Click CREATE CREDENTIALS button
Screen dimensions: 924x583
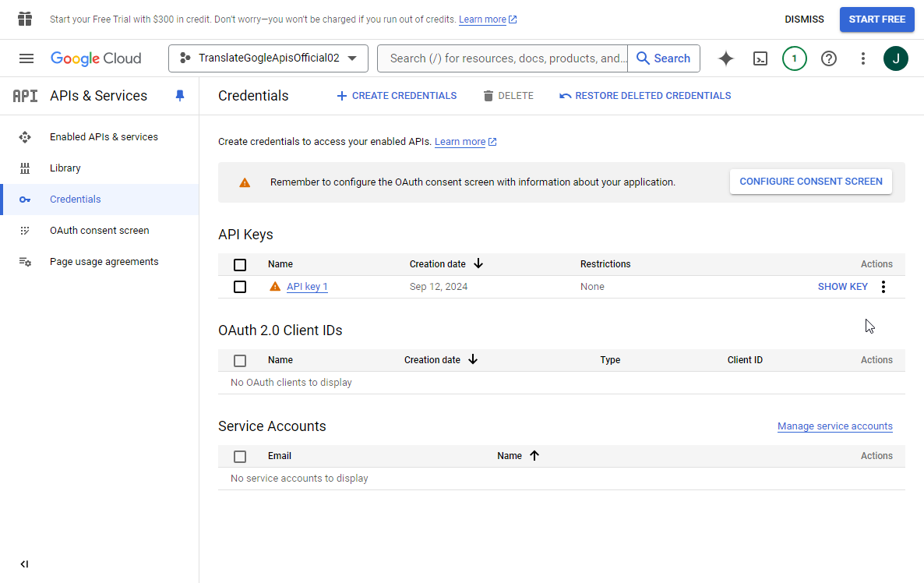coord(397,96)
